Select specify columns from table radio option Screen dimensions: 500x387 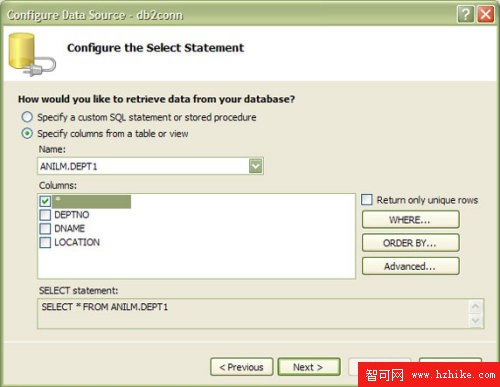(x=27, y=134)
